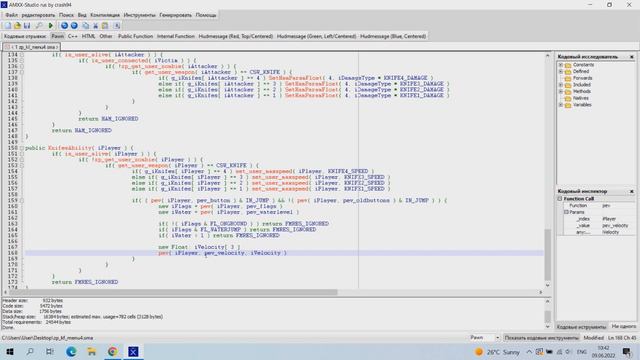The image size is (640, 360).
Task: Click the Cut scissors icon
Action: pyautogui.click(x=96, y=26)
